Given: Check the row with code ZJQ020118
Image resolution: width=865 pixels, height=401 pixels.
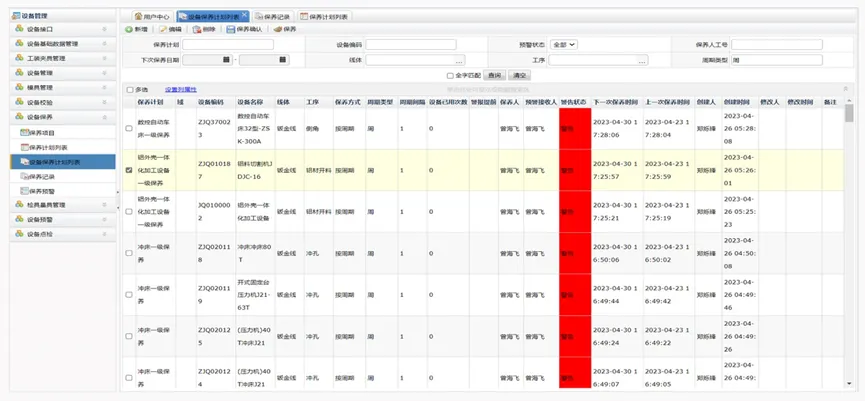Looking at the screenshot, I should (129, 253).
